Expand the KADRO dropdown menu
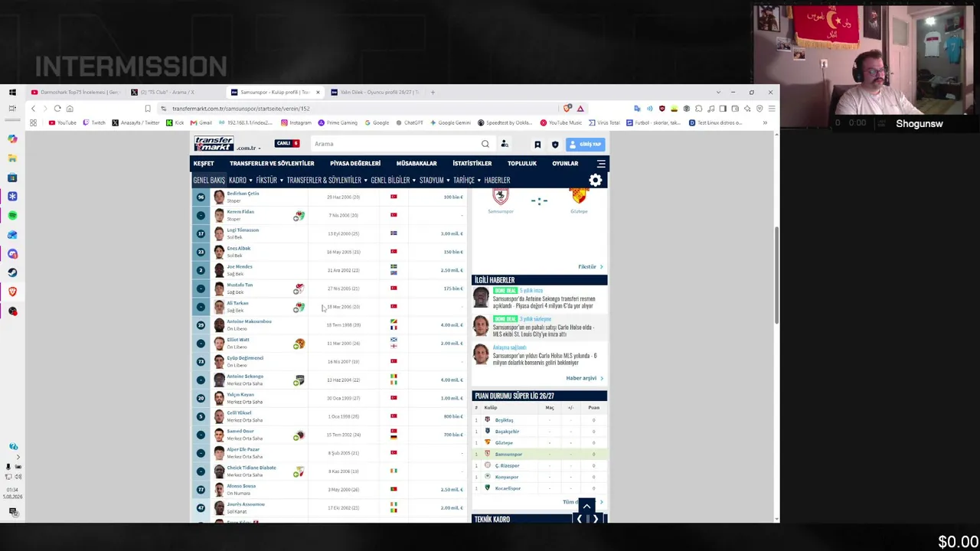Screen dimensions: 980x551 (240, 181)
